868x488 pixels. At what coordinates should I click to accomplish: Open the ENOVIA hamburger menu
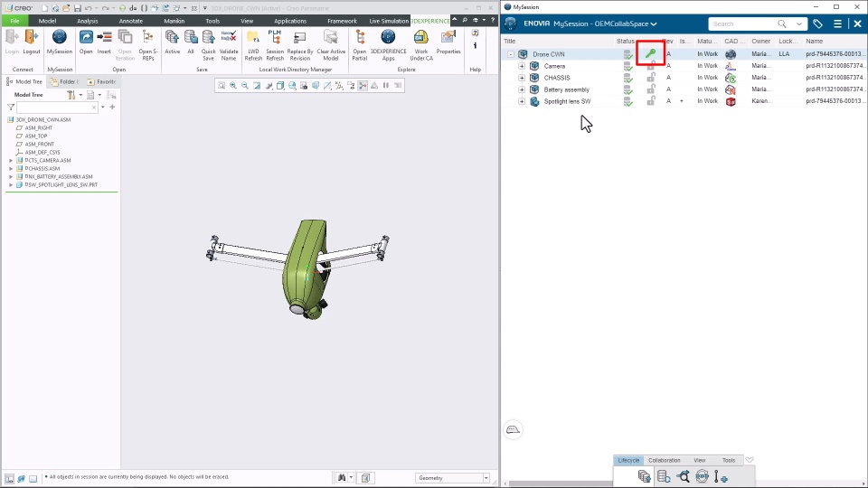(837, 23)
